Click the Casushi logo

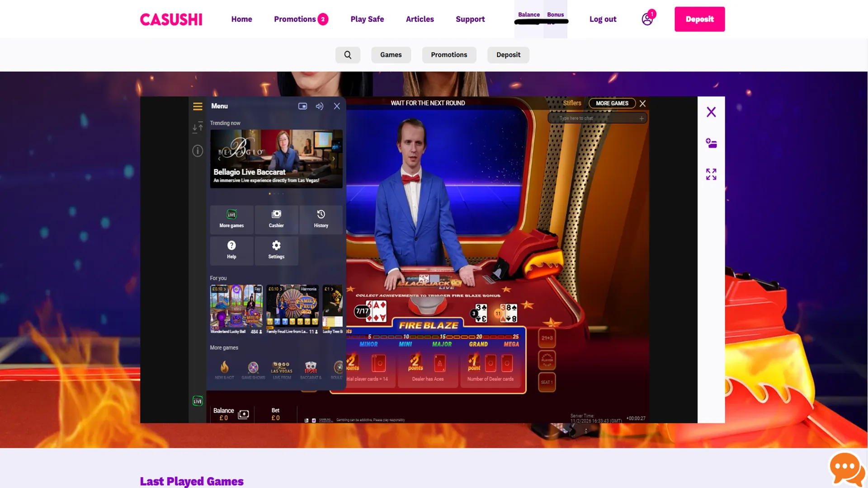171,19
